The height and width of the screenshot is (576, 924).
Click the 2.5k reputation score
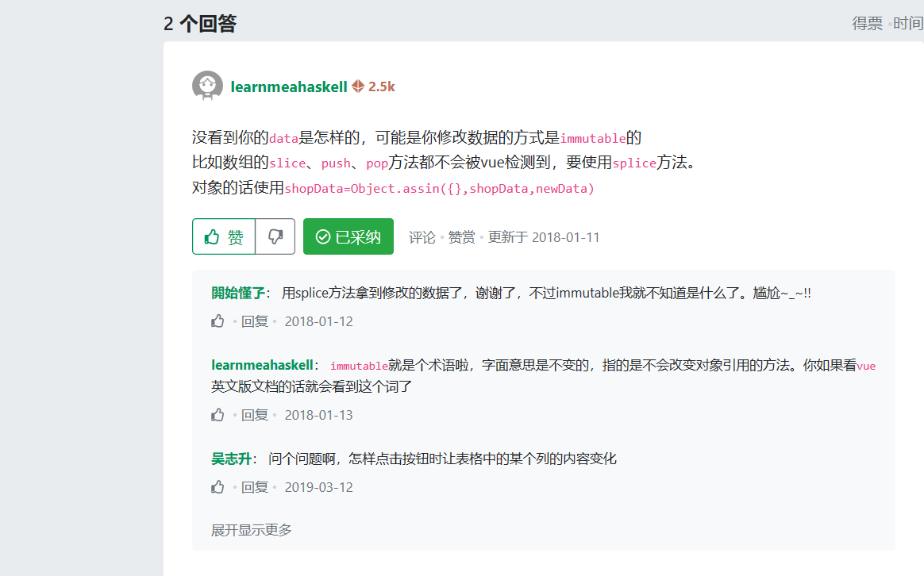coord(381,86)
